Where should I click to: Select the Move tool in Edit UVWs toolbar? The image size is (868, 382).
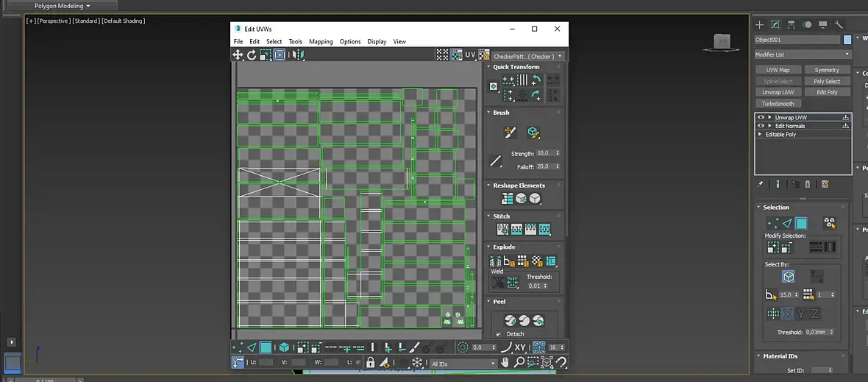238,55
